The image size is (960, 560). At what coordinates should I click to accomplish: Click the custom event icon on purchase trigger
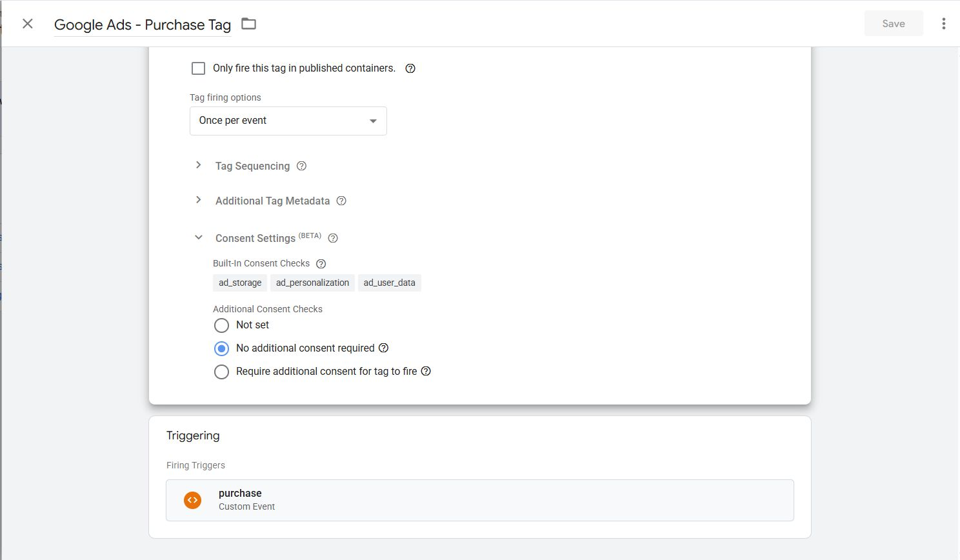pyautogui.click(x=192, y=500)
